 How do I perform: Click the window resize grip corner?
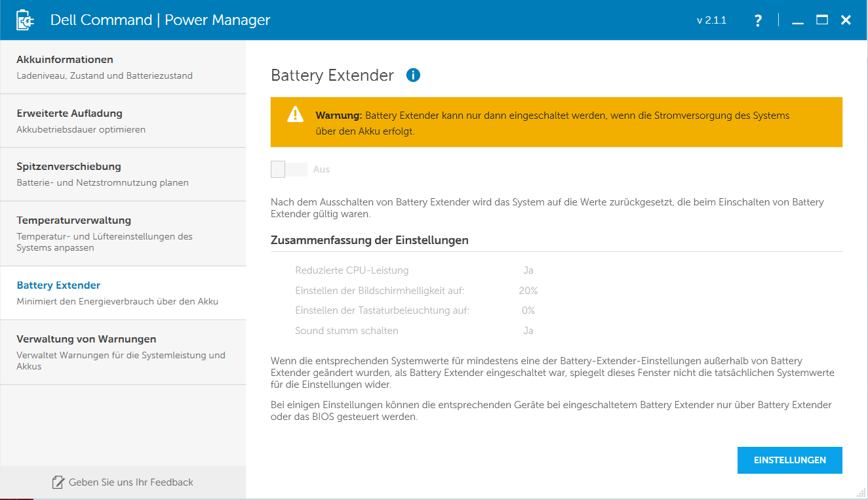tap(861, 493)
